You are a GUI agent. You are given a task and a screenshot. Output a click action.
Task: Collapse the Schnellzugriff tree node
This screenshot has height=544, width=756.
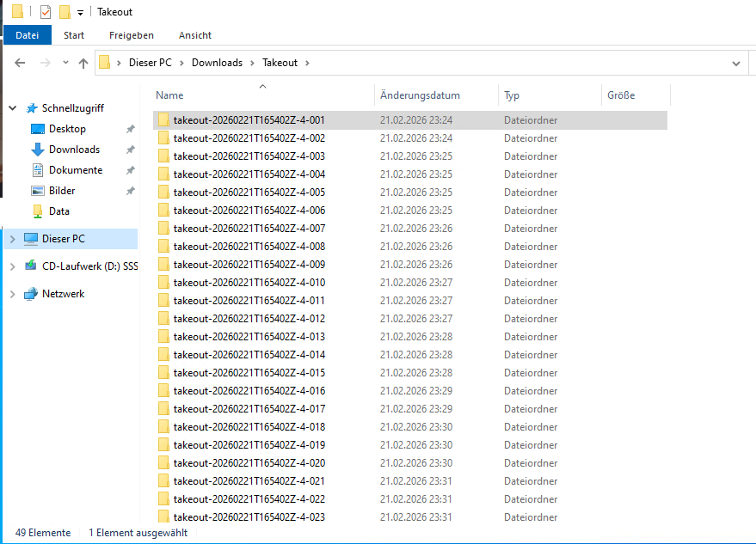pos(13,108)
